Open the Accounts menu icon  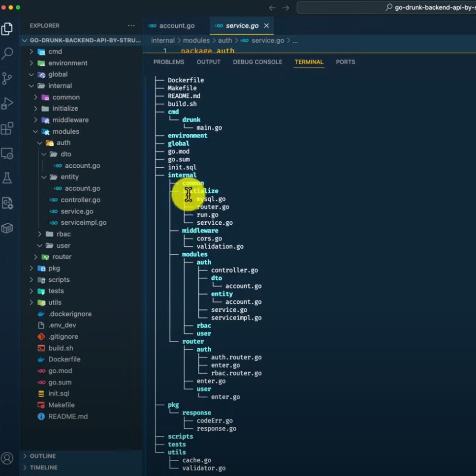coord(7,458)
